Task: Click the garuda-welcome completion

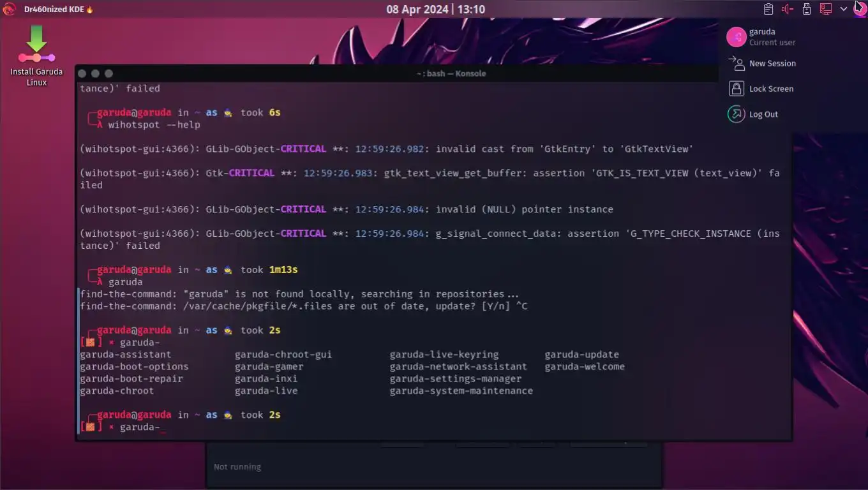Action: click(x=585, y=367)
